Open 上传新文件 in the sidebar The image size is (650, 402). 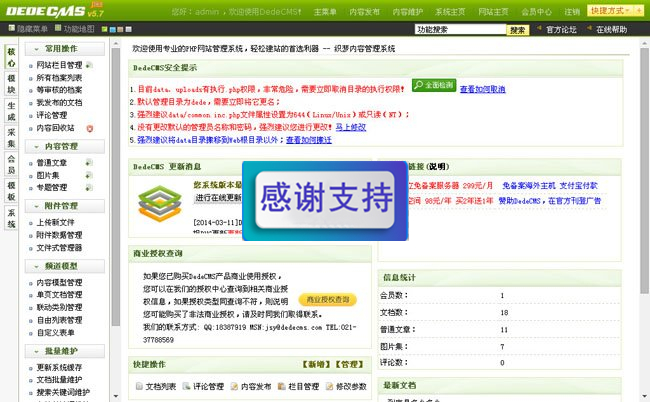[x=56, y=223]
